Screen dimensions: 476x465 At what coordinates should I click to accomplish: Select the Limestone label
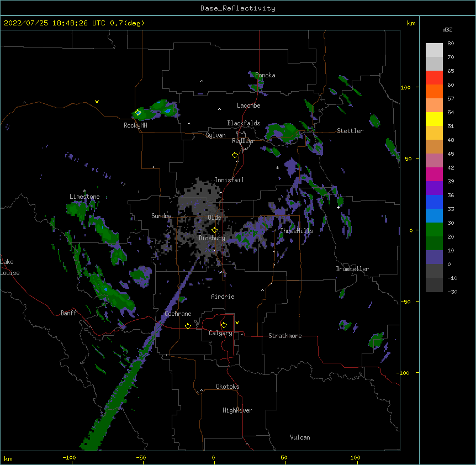[84, 197]
